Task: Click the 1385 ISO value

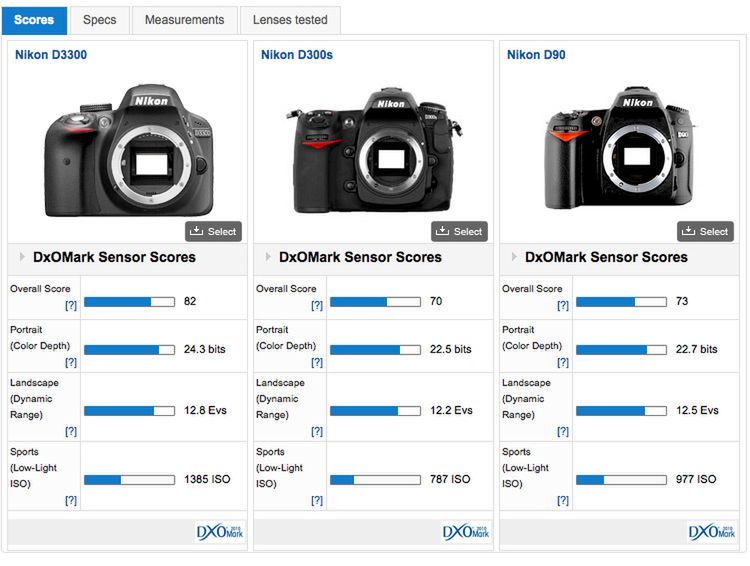Action: pyautogui.click(x=207, y=479)
